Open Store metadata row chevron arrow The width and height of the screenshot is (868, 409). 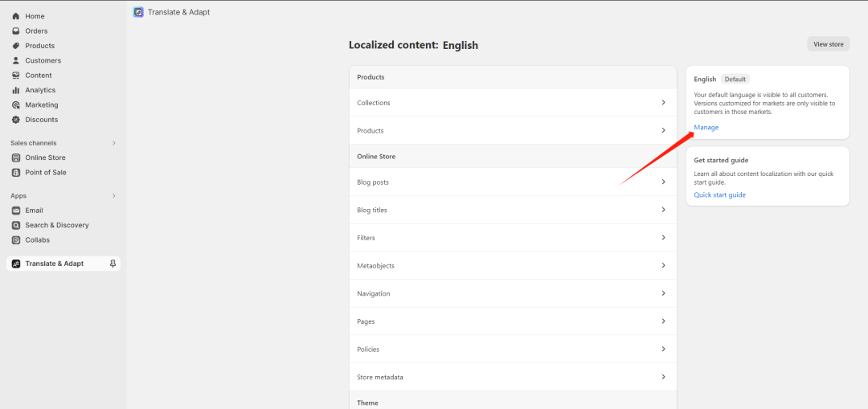663,377
